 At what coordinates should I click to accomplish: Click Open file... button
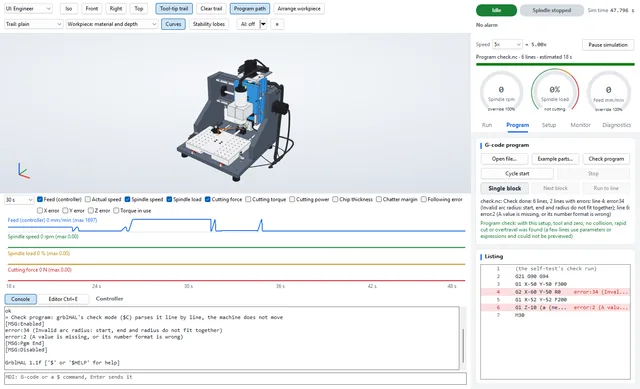click(x=504, y=159)
